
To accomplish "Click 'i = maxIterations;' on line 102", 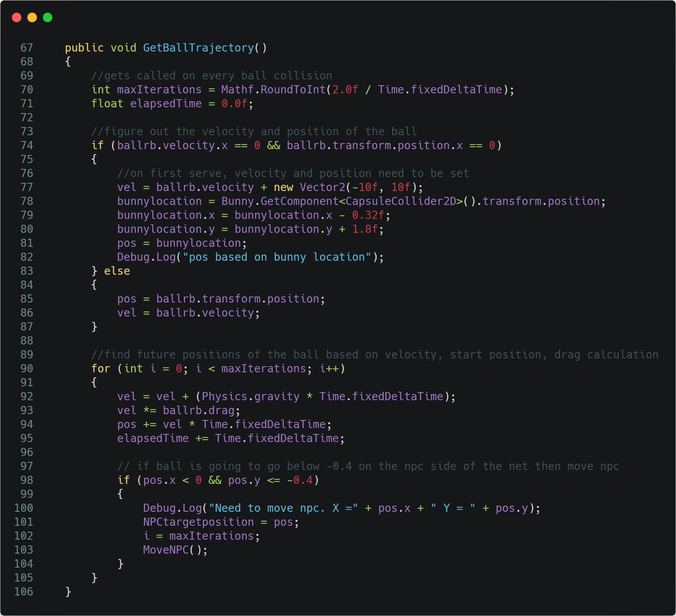I will point(202,536).
